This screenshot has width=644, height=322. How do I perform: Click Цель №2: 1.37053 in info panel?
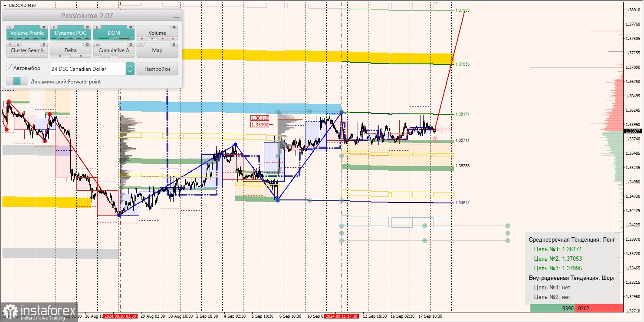(x=558, y=259)
